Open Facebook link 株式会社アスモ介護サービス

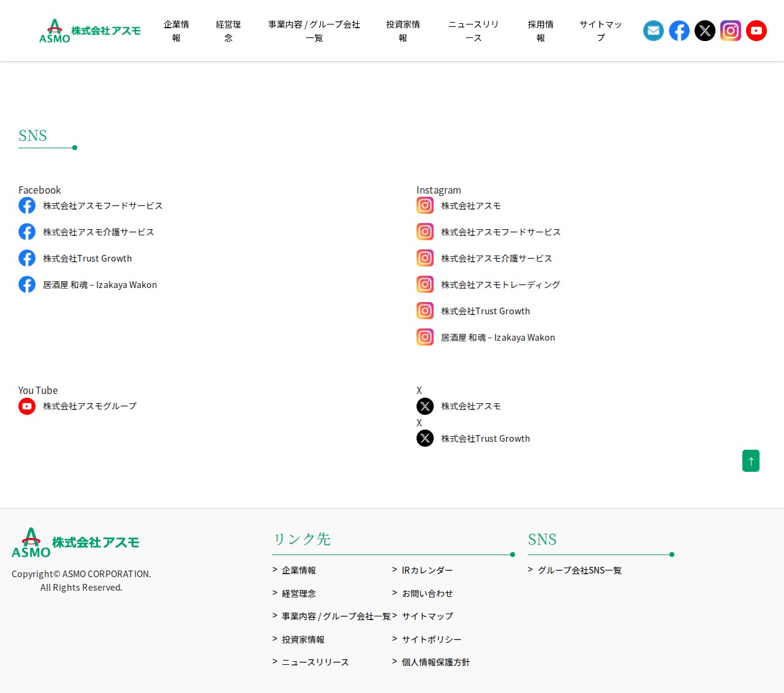99,232
